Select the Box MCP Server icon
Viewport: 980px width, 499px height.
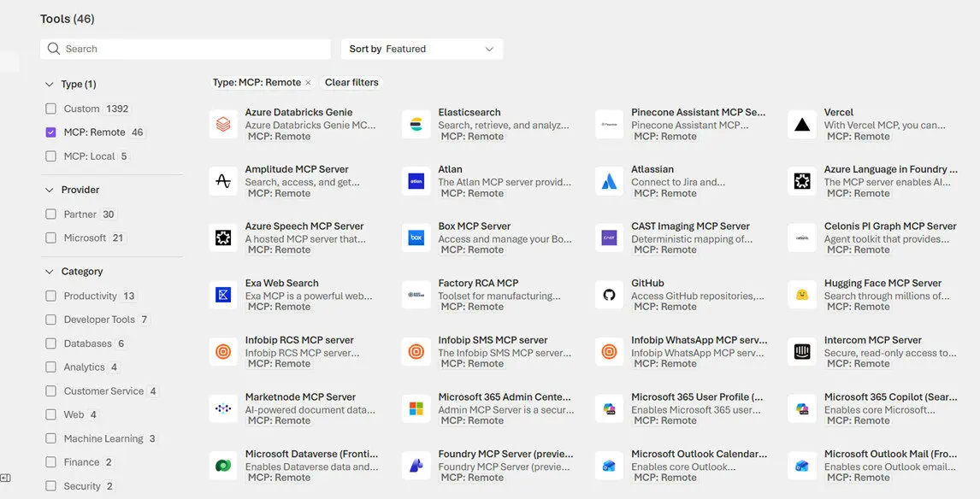(416, 238)
